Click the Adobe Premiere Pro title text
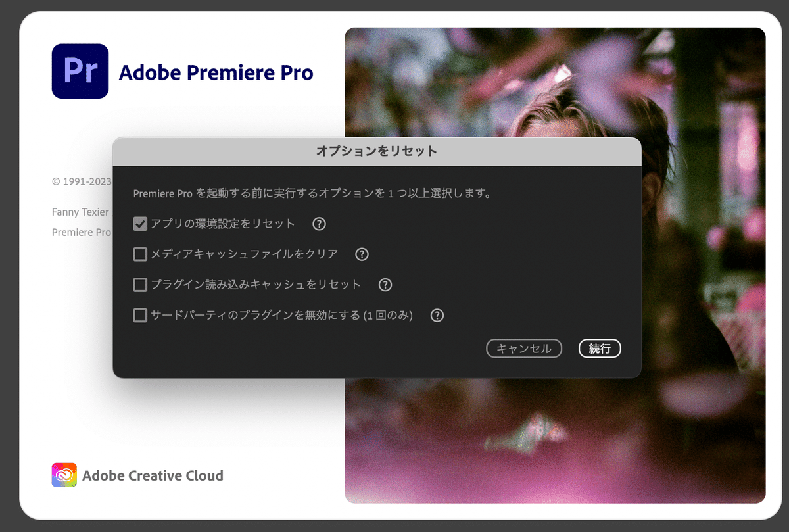The width and height of the screenshot is (789, 532). pyautogui.click(x=216, y=72)
